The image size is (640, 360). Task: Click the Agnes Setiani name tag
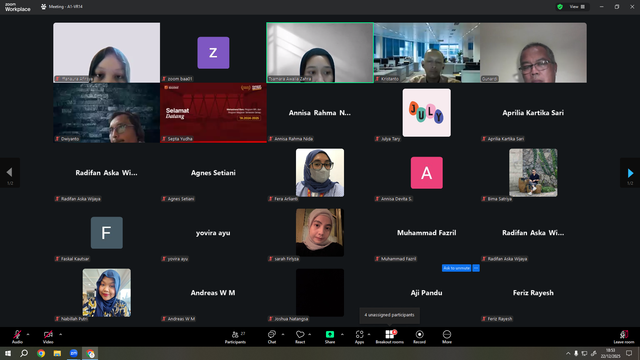(x=178, y=199)
